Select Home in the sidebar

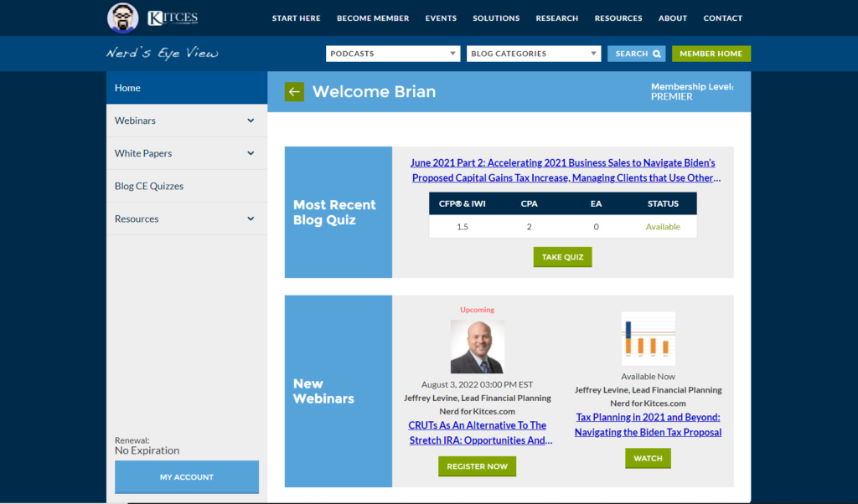point(187,87)
